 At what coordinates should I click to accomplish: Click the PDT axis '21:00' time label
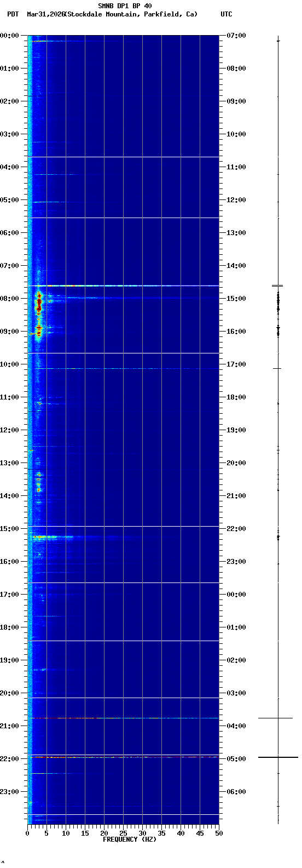(x=10, y=726)
